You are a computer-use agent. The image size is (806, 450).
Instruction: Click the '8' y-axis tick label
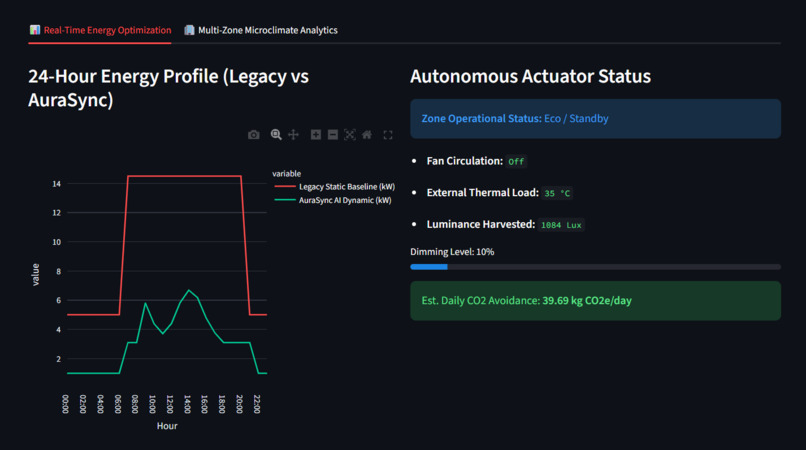pos(59,271)
